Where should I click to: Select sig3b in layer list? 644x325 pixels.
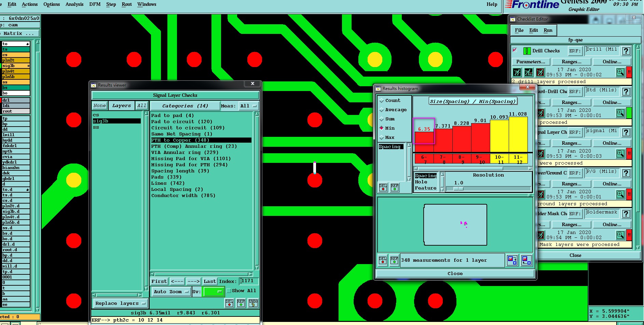tap(117, 121)
